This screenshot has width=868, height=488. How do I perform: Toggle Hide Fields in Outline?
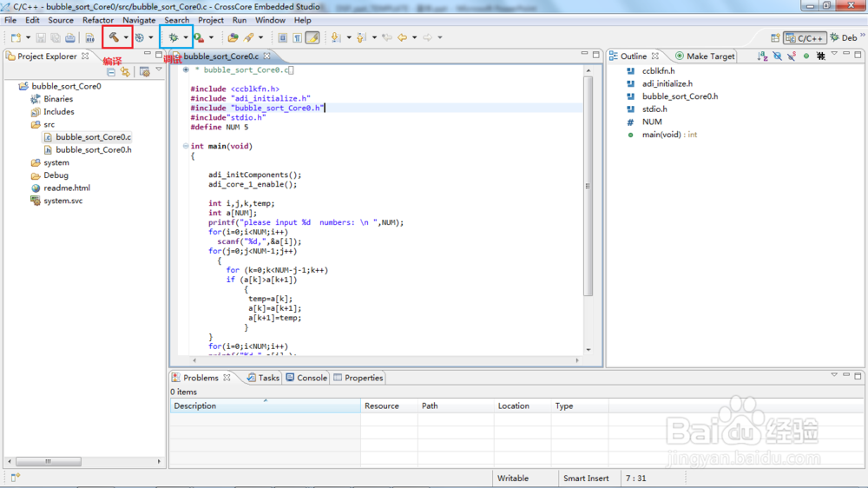click(777, 56)
